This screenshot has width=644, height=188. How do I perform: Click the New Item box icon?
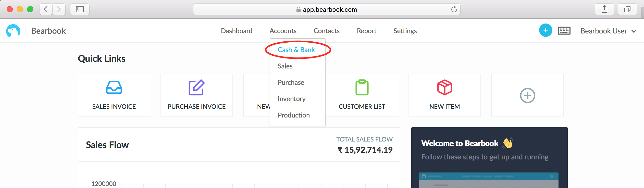[444, 87]
